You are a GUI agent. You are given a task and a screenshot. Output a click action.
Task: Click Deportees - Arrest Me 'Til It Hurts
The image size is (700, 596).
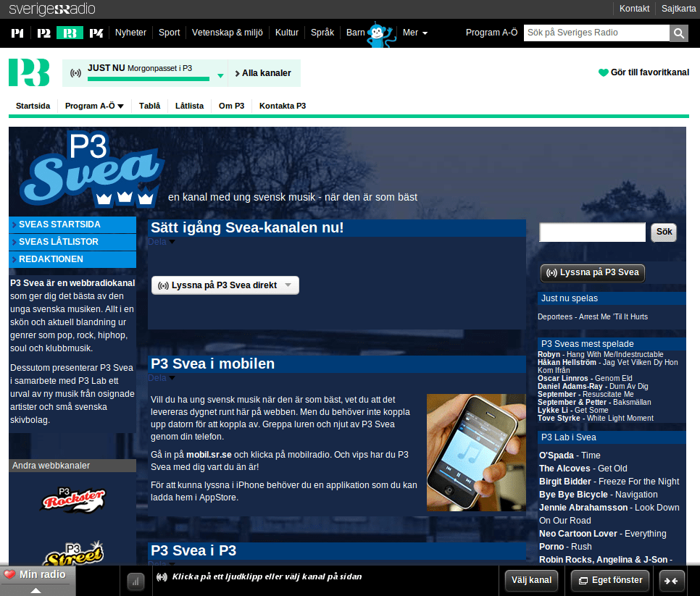pyautogui.click(x=593, y=316)
